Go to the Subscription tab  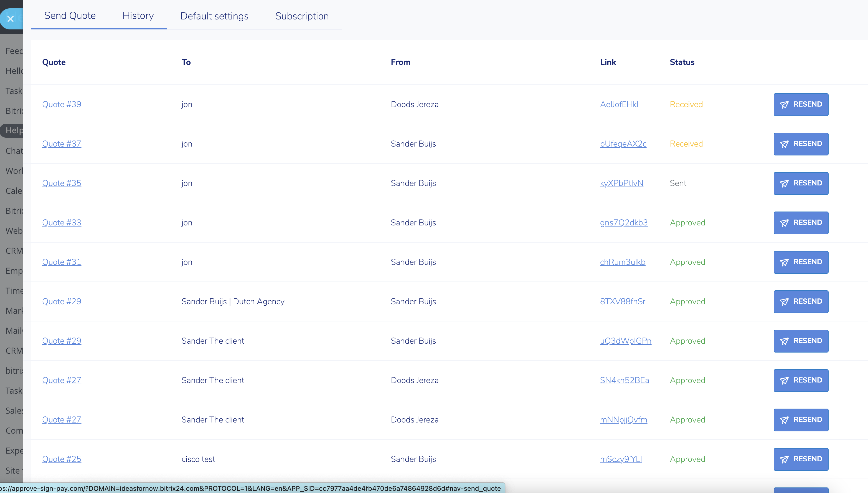click(302, 16)
